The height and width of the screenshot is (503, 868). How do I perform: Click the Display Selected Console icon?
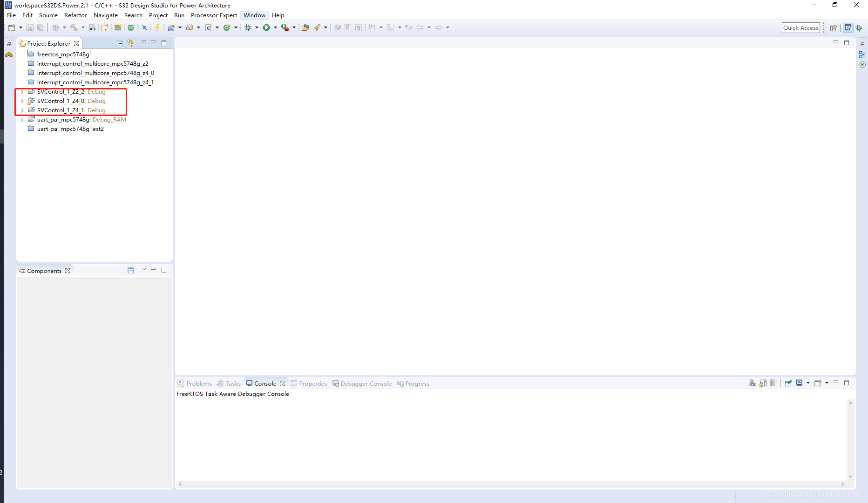799,383
